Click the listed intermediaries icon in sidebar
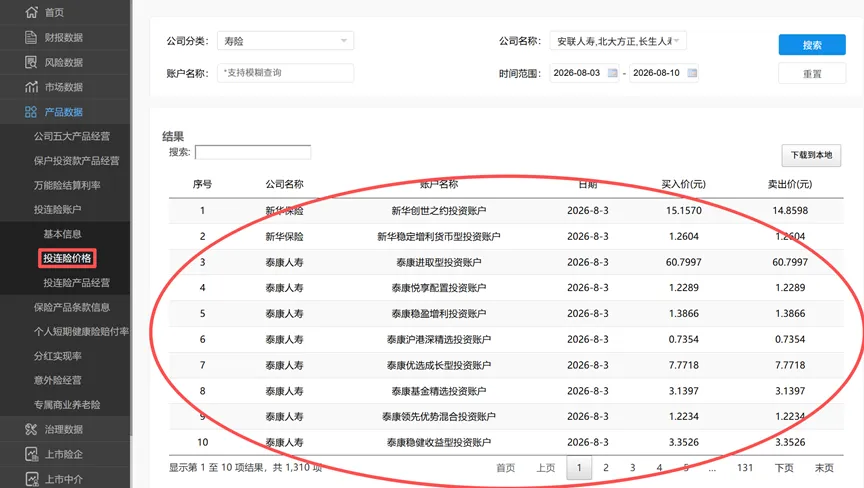864x488 pixels. point(31,479)
